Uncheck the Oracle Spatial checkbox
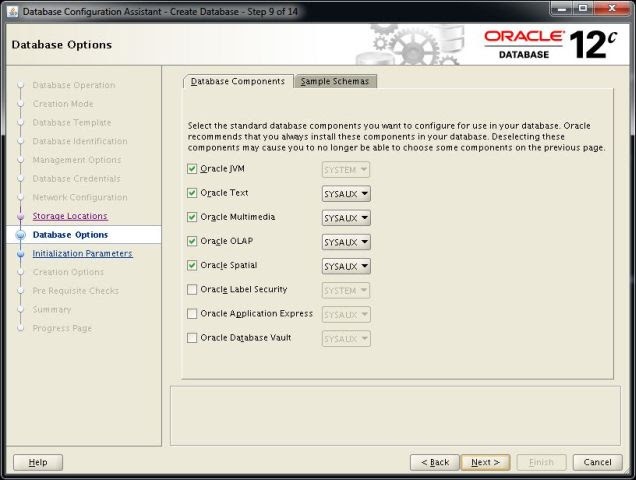Viewport: 636px width, 480px height. (x=192, y=265)
